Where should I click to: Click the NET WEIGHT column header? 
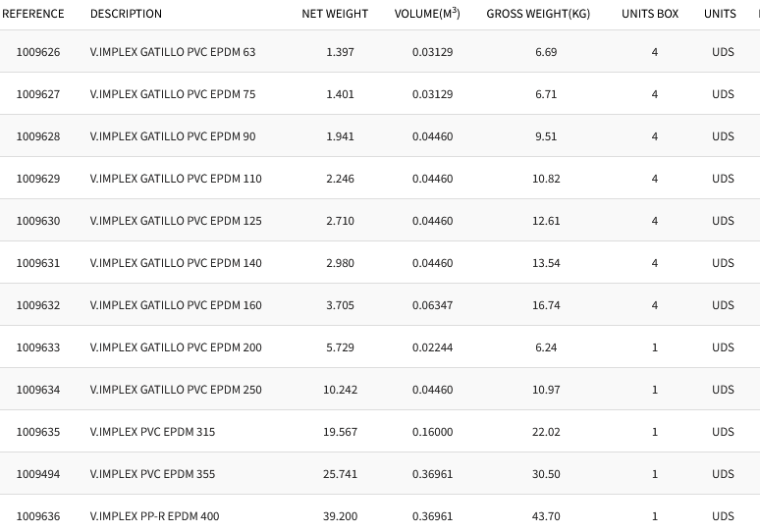coord(335,14)
